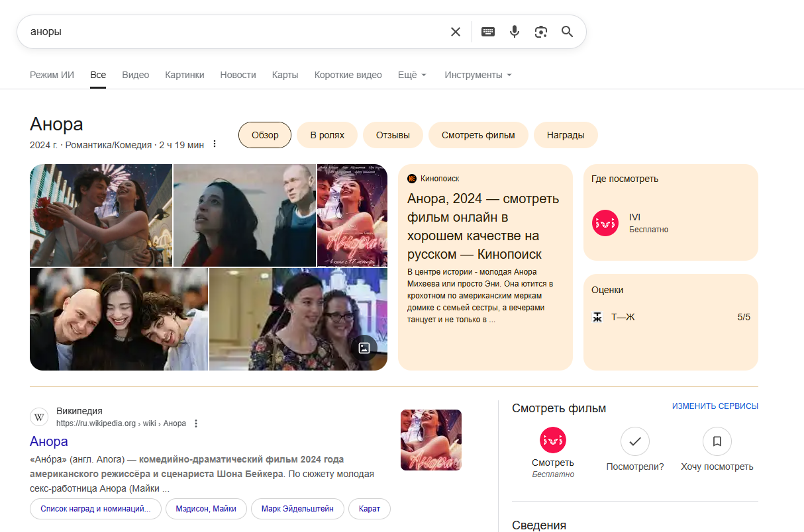Viewport: 804px width, 532px height.
Task: Select the Обзор chip
Action: (265, 135)
